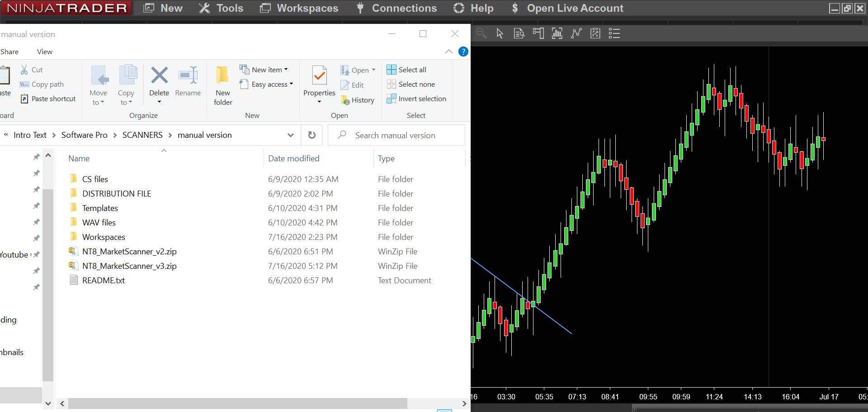Click the Refresh icon in the address bar

click(x=311, y=135)
